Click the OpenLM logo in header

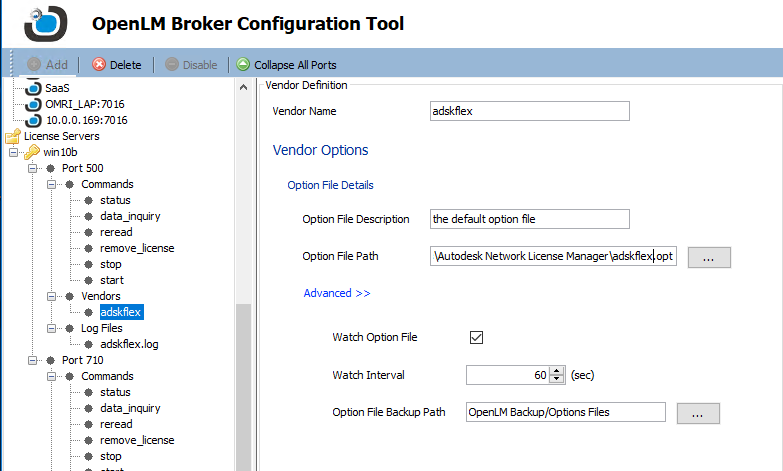pyautogui.click(x=45, y=23)
